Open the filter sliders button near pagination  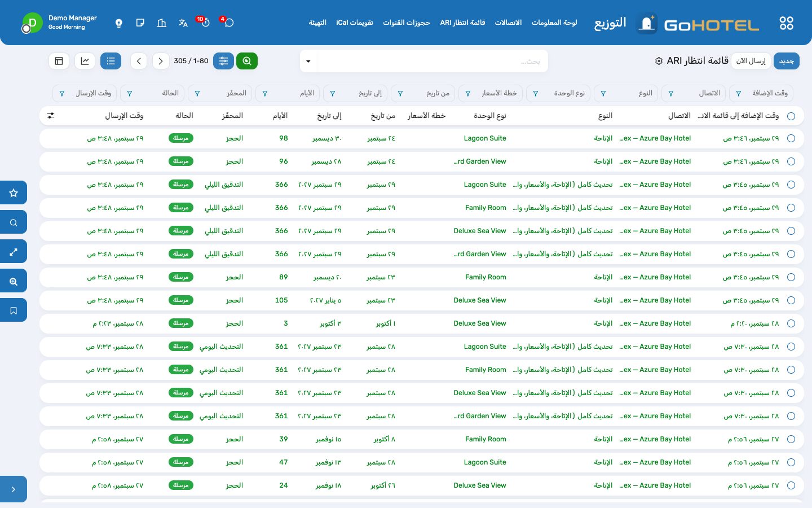pos(223,61)
